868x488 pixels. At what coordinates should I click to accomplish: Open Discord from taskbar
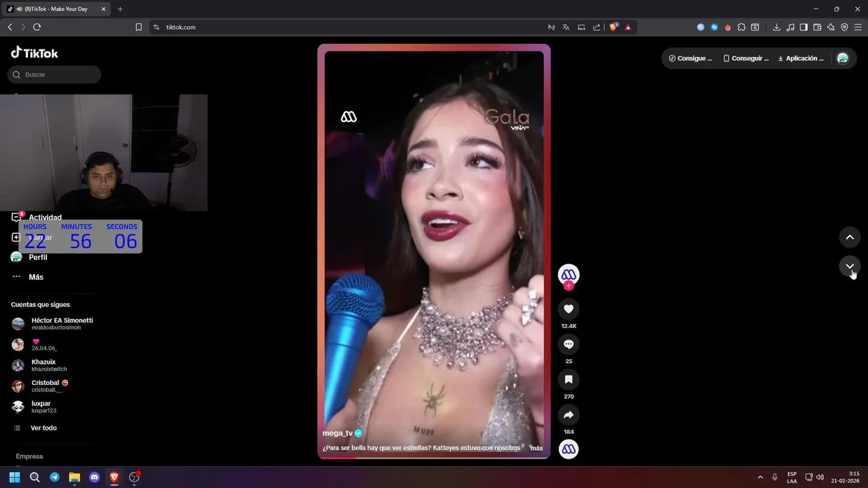pos(94,477)
